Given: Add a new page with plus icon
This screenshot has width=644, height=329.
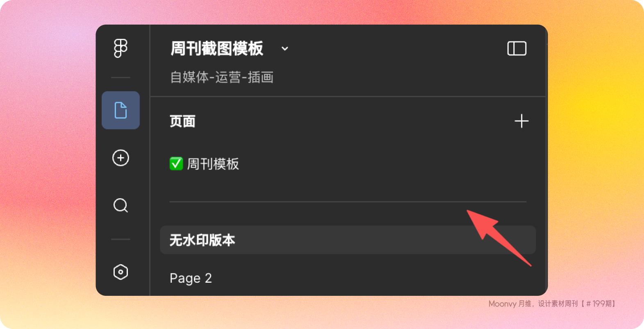Looking at the screenshot, I should point(521,121).
